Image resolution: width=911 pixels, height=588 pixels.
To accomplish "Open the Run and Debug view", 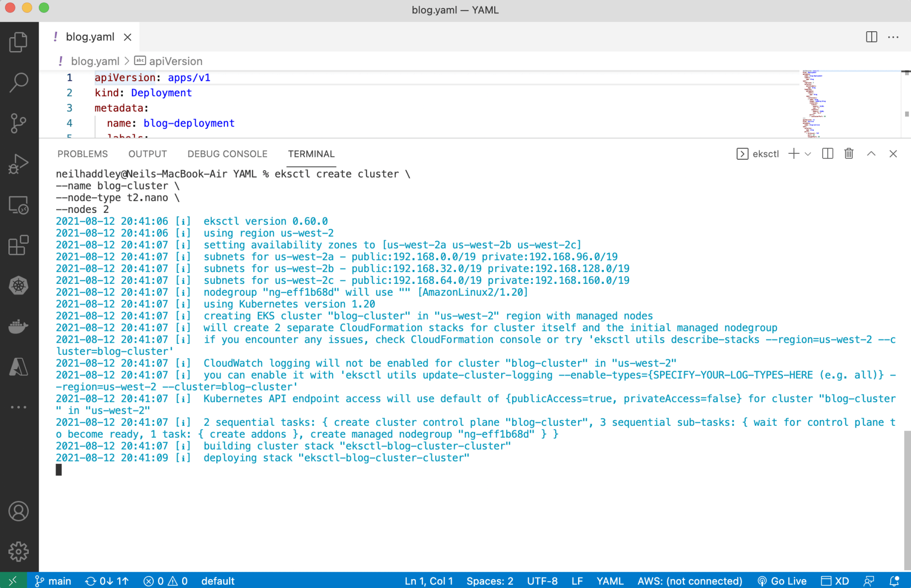I will (18, 164).
